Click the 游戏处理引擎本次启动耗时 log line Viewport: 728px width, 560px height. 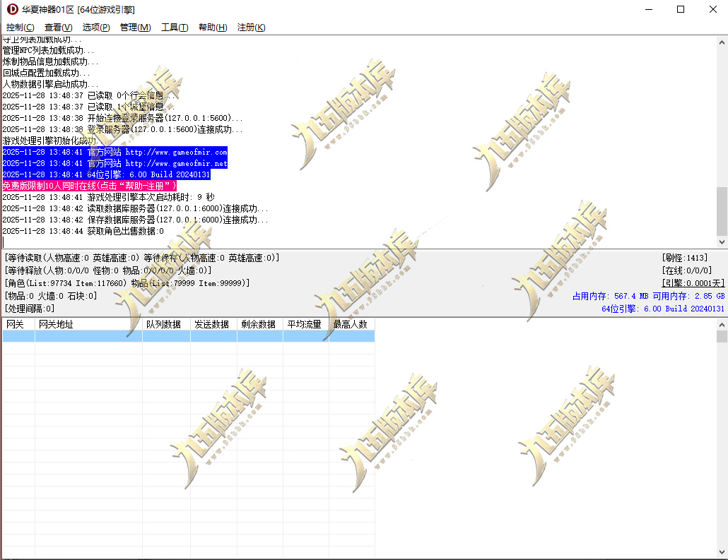[109, 197]
